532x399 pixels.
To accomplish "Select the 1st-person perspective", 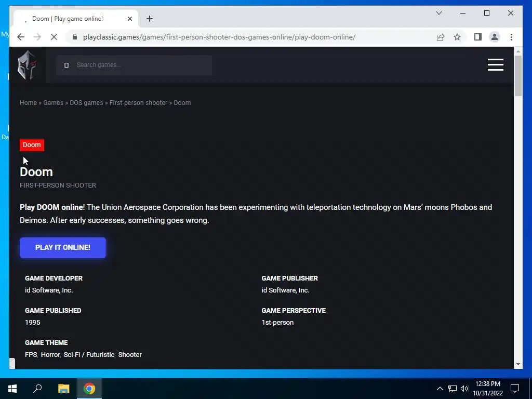I will point(277,322).
